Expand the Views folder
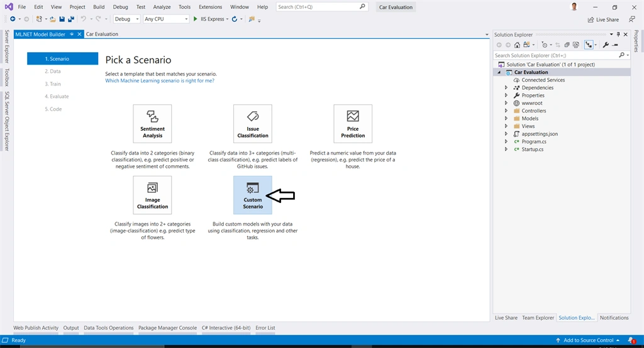The width and height of the screenshot is (644, 348). click(506, 126)
